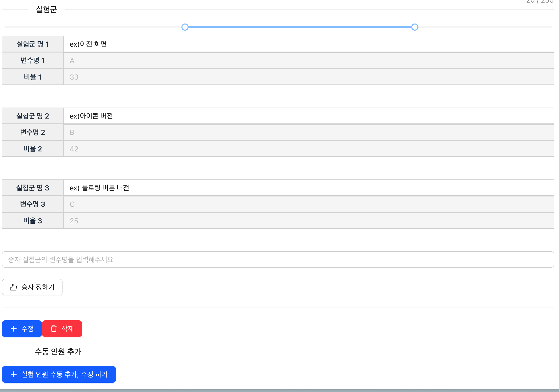Click the 실험군 명 1 label cell
559x392 pixels.
tap(33, 44)
